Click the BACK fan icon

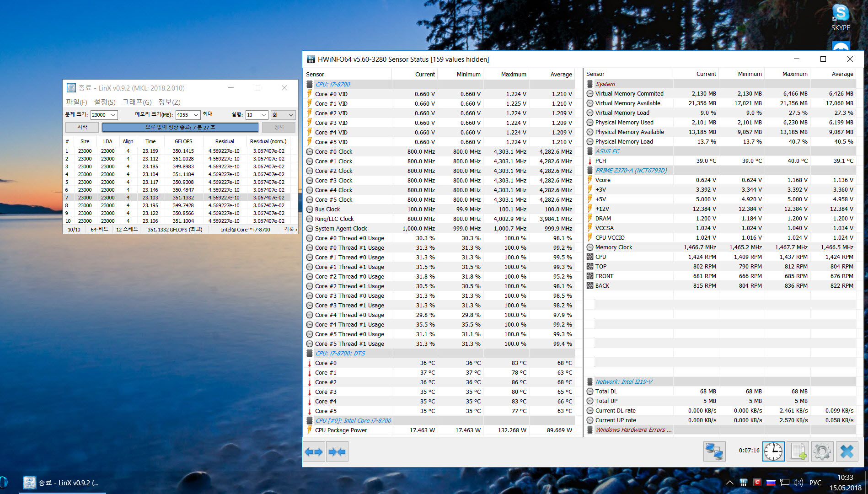[x=590, y=285]
